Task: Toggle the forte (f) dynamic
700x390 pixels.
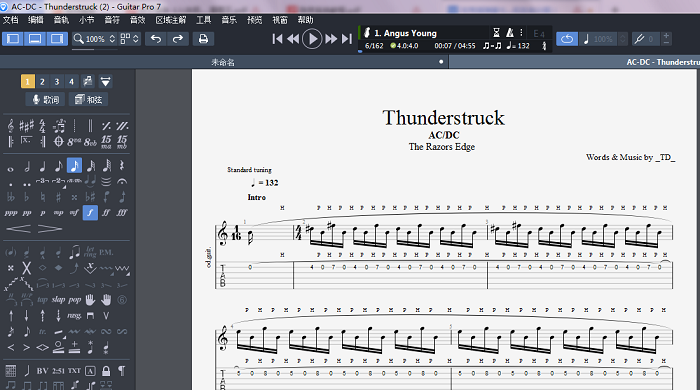Action: click(x=90, y=212)
